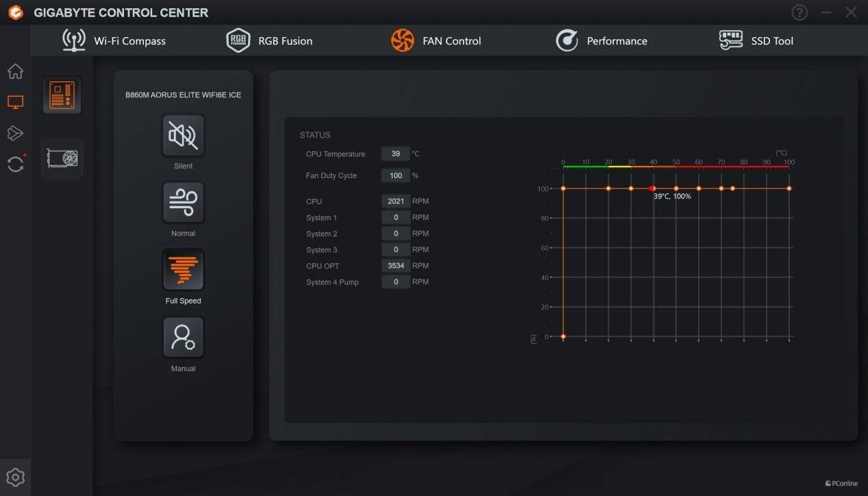Click the CPU Temperature value field

click(395, 154)
